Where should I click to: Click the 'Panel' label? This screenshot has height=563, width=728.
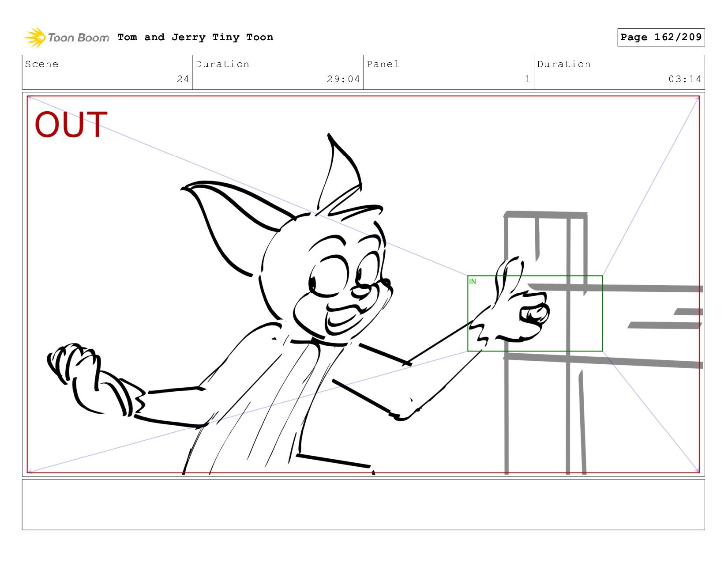point(383,64)
